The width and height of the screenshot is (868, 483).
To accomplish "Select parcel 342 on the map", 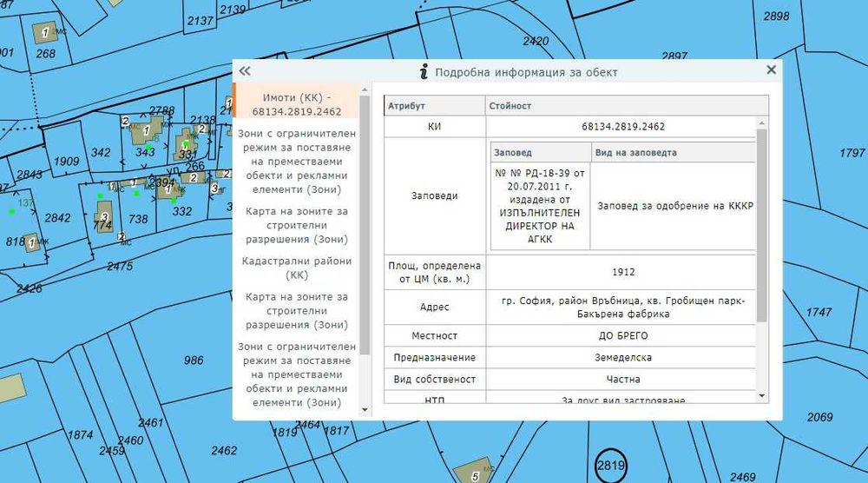I will coord(101,152).
